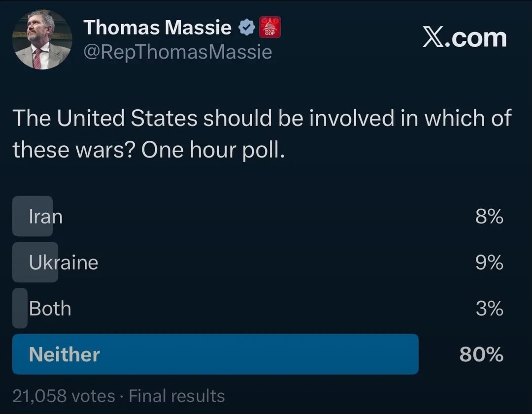Screen dimensions: 532x414
Task: Click the Final results label
Action: click(177, 396)
